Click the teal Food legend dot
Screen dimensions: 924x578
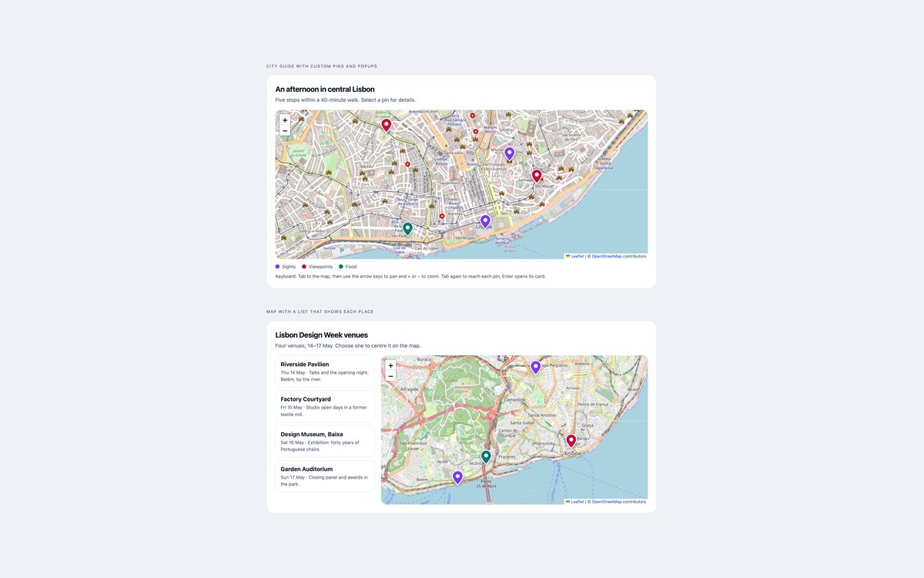coord(341,267)
